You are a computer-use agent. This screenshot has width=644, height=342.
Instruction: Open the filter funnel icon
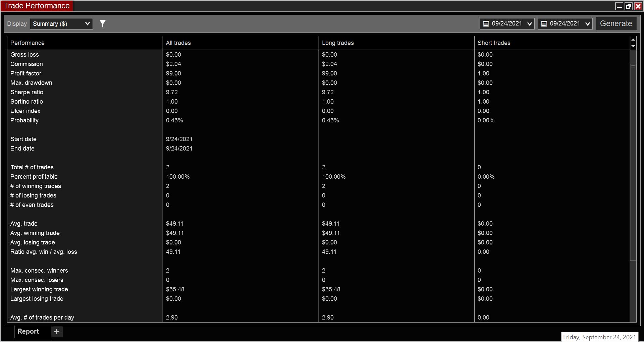[x=103, y=23]
